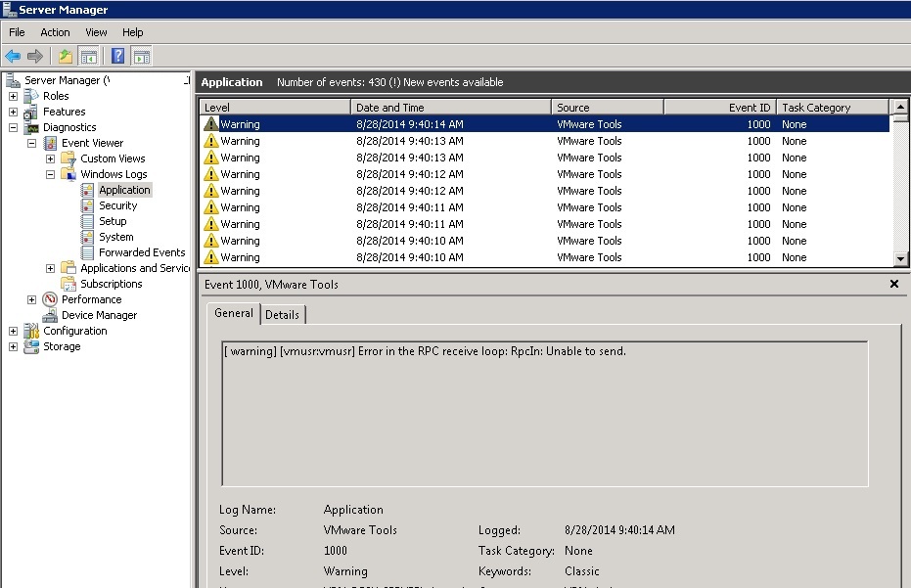Sort by Task Category column header
The width and height of the screenshot is (911, 588).
tap(833, 108)
